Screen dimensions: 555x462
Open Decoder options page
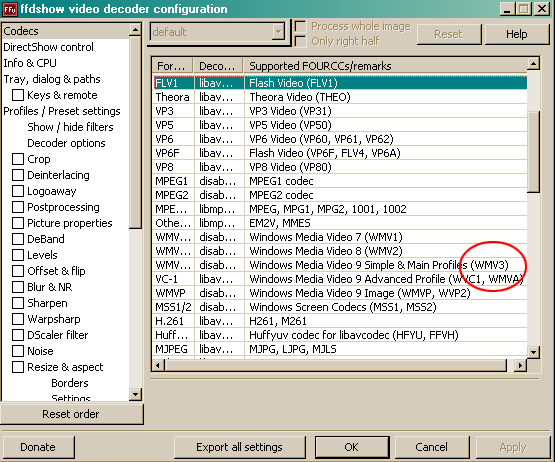[x=67, y=143]
